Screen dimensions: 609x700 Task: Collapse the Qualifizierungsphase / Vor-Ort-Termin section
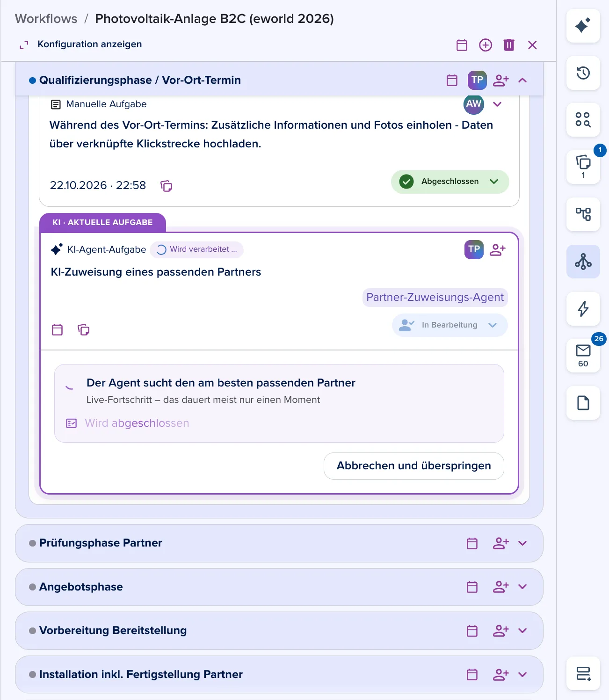(522, 80)
